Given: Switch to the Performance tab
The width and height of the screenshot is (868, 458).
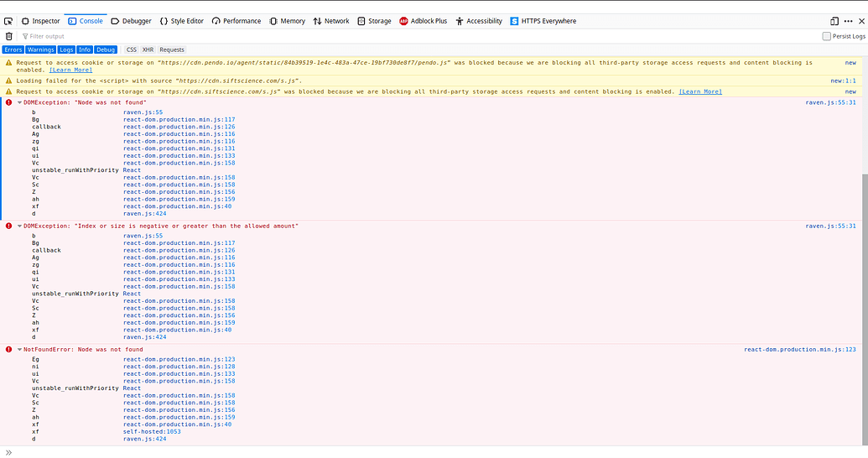Looking at the screenshot, I should point(236,21).
